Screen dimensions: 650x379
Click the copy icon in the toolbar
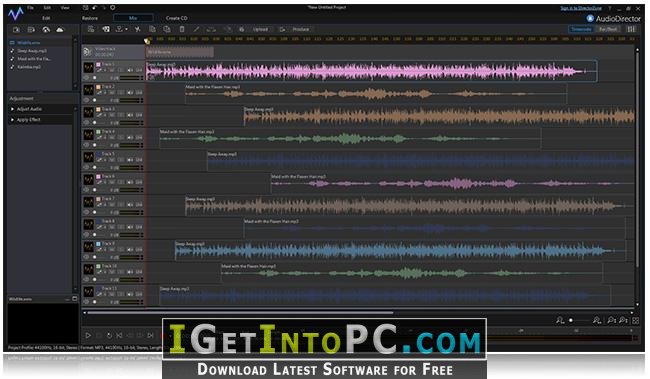[x=152, y=29]
